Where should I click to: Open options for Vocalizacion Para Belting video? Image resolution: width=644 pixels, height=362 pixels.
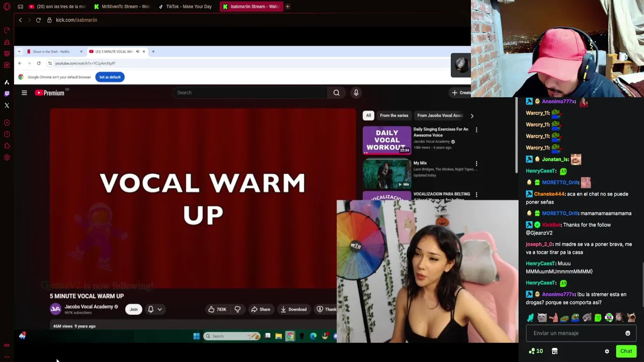476,195
